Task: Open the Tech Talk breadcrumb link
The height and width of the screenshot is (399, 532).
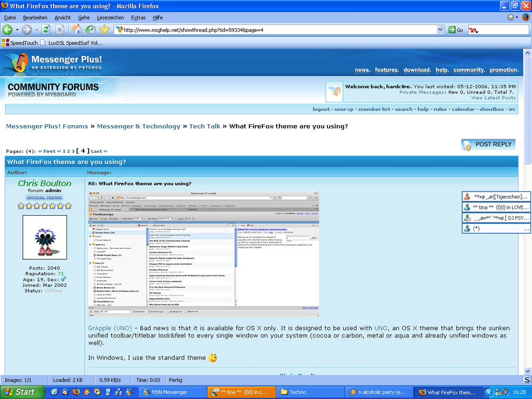Action: pos(205,126)
